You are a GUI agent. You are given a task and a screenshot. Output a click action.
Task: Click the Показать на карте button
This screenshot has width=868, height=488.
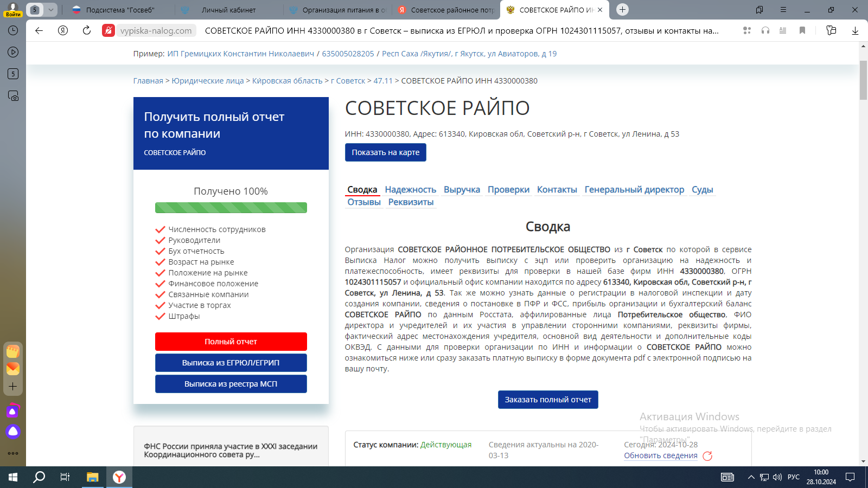pos(386,152)
